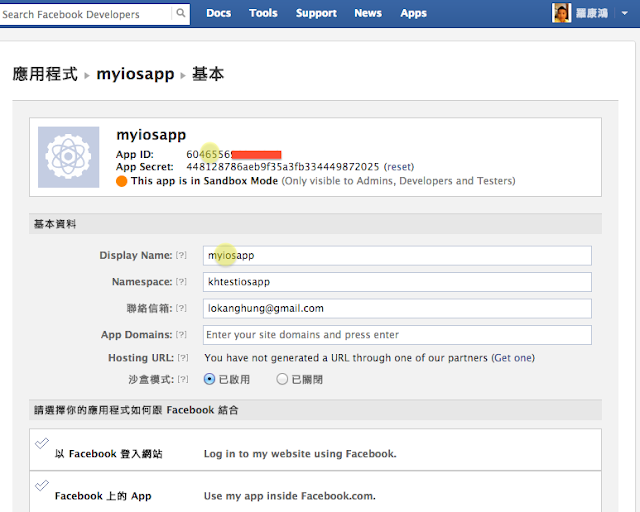Click into the App Domains field
This screenshot has width=640, height=512.
click(397, 335)
